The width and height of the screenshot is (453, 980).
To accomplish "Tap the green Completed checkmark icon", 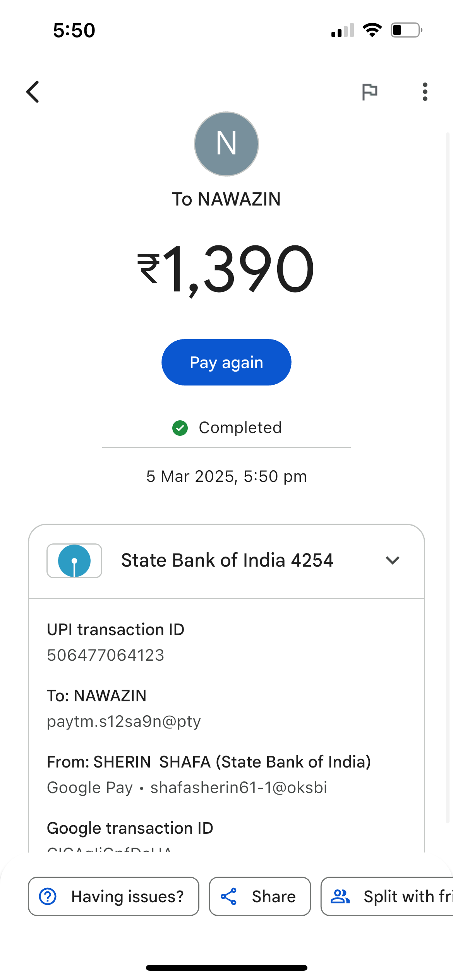I will pyautogui.click(x=180, y=428).
